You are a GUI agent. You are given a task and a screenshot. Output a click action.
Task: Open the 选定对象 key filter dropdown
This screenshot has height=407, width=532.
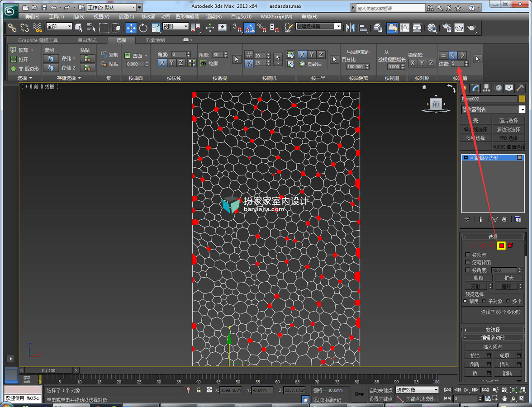click(417, 390)
